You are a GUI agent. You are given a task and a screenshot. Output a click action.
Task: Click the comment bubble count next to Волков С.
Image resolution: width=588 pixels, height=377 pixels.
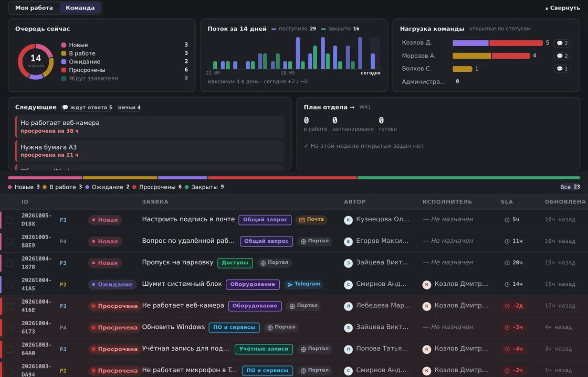tap(562, 69)
